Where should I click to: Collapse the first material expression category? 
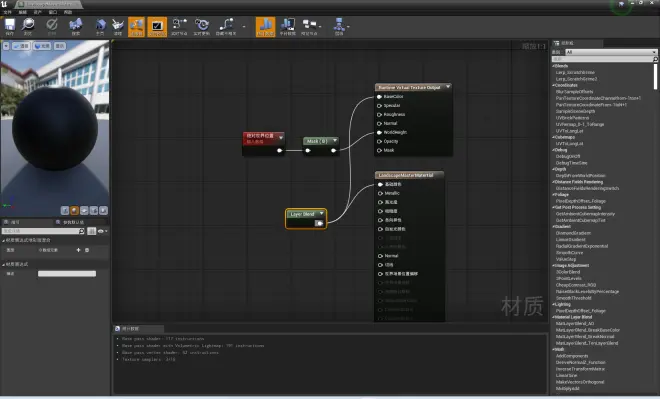[x=3, y=240]
